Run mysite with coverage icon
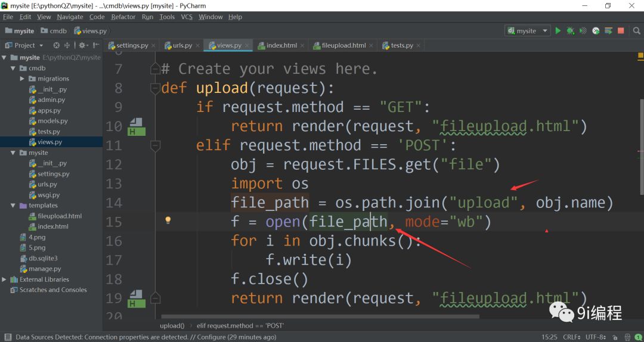Image resolution: width=644 pixels, height=342 pixels. pos(583,31)
